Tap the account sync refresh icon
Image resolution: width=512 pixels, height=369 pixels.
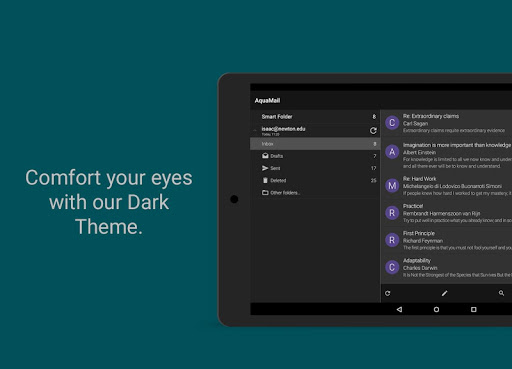click(373, 131)
